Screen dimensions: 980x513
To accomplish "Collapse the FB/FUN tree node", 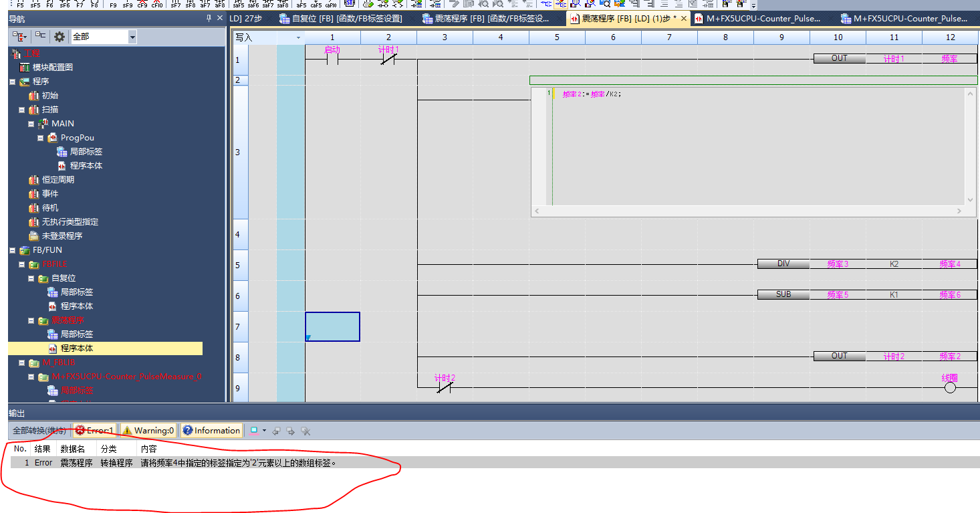I will coord(12,250).
